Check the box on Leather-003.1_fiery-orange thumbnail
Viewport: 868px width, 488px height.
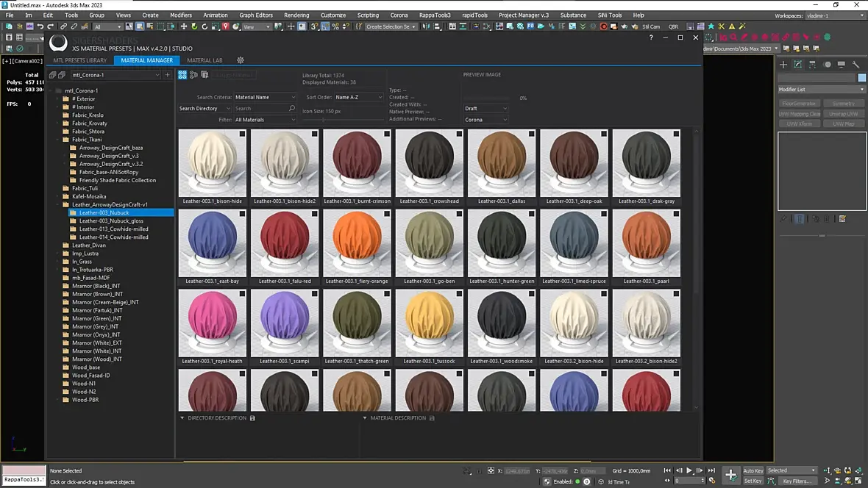387,214
